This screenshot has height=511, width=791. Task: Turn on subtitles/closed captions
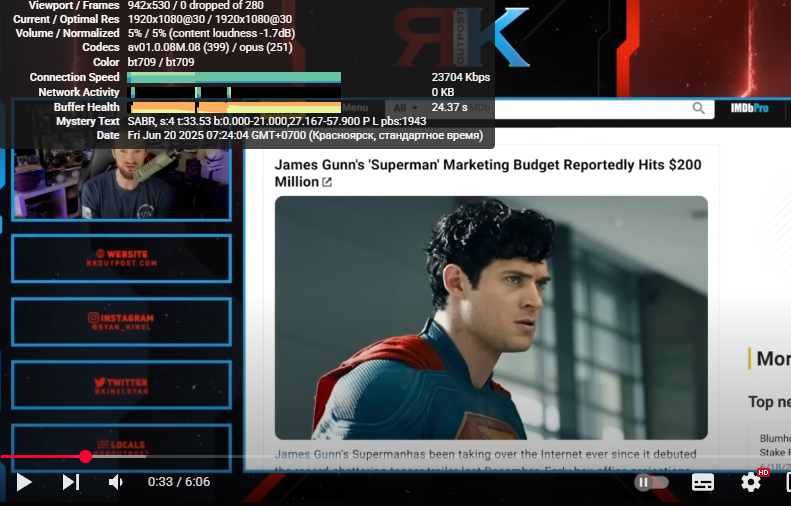click(703, 483)
